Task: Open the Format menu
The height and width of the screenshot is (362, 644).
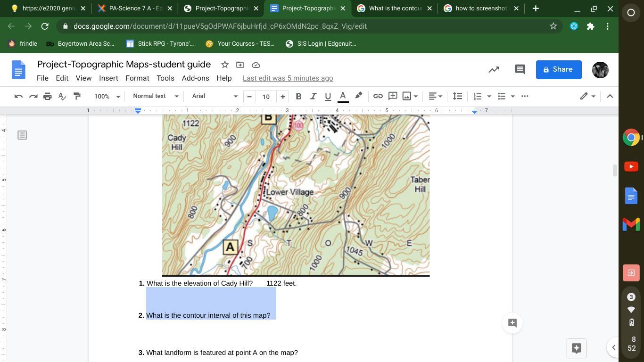Action: tap(137, 78)
